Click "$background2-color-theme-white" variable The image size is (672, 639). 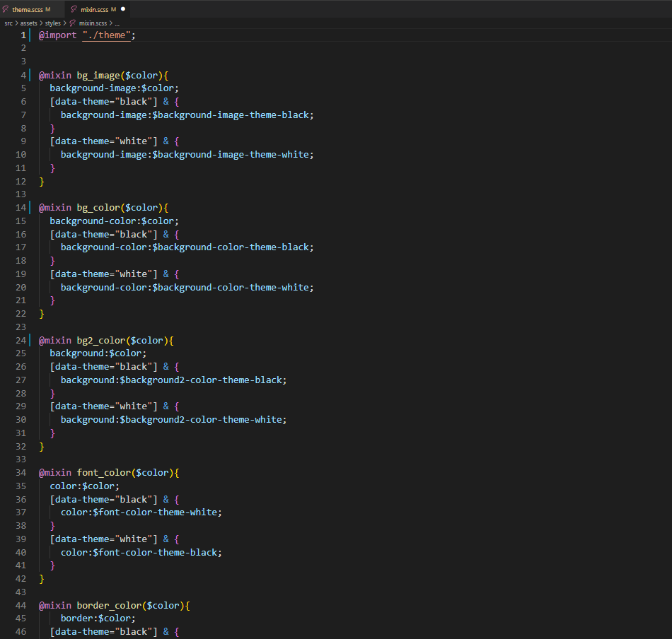[x=201, y=420]
